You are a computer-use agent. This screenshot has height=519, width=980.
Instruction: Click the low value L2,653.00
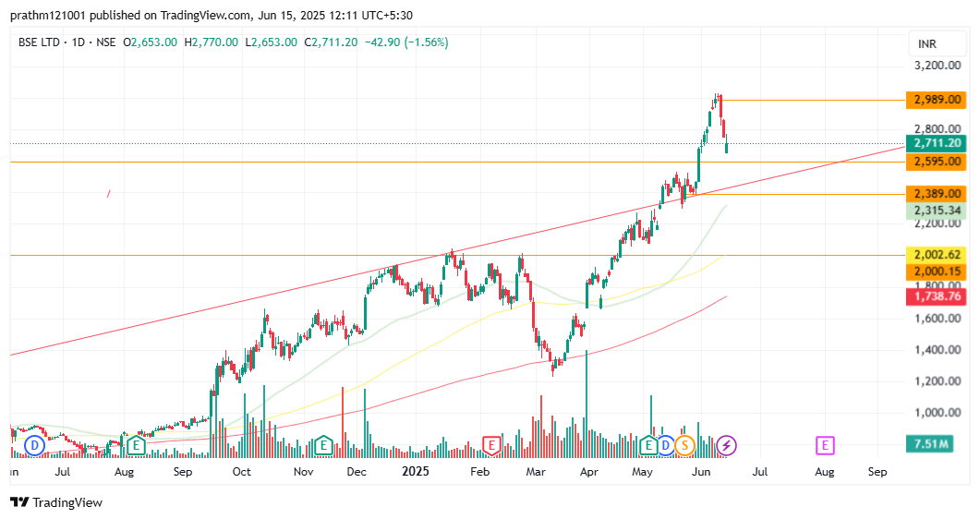(272, 42)
